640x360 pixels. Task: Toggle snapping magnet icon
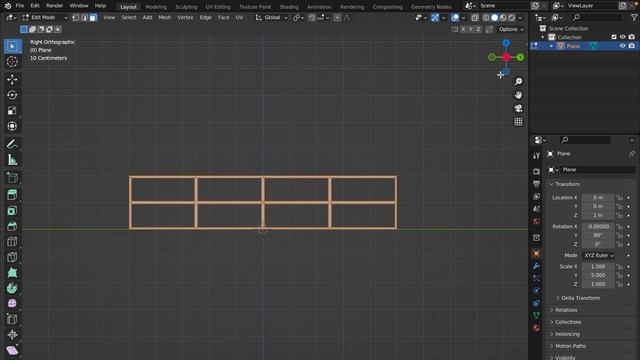pyautogui.click(x=312, y=18)
